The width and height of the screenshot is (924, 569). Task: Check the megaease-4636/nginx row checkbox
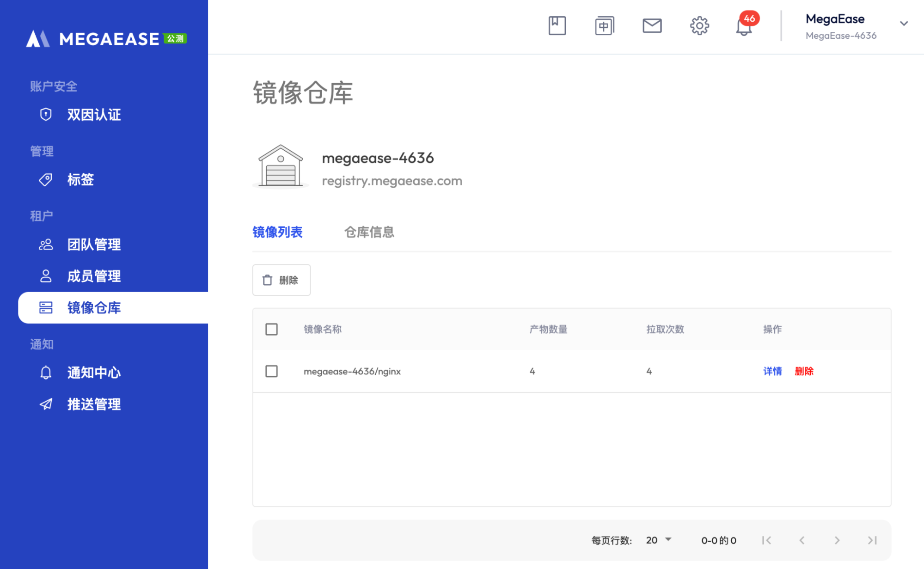[x=271, y=371]
